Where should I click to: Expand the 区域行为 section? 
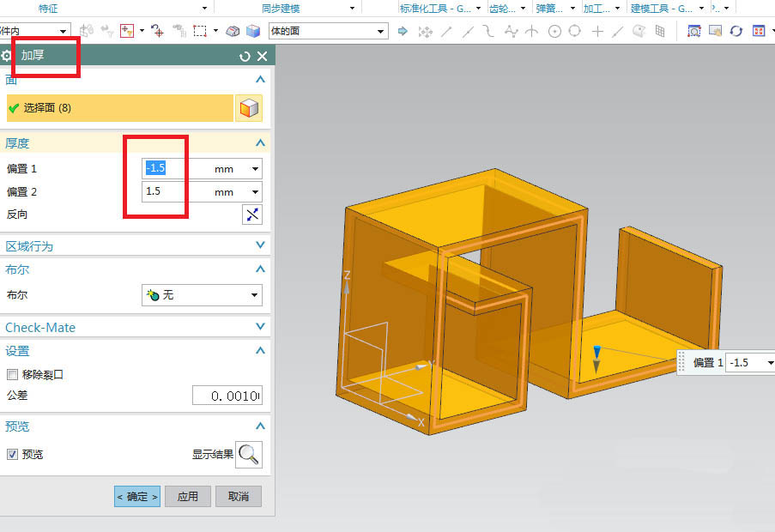260,245
